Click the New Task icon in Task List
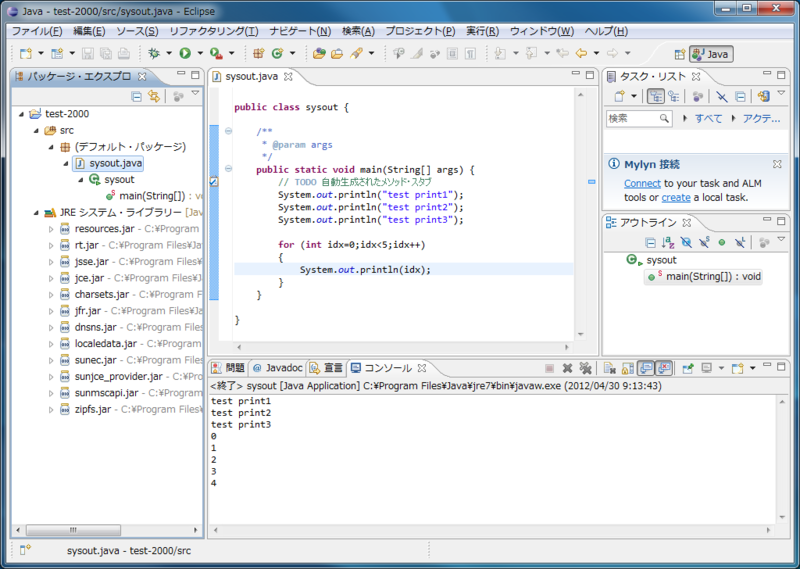The height and width of the screenshot is (569, 800). (619, 96)
